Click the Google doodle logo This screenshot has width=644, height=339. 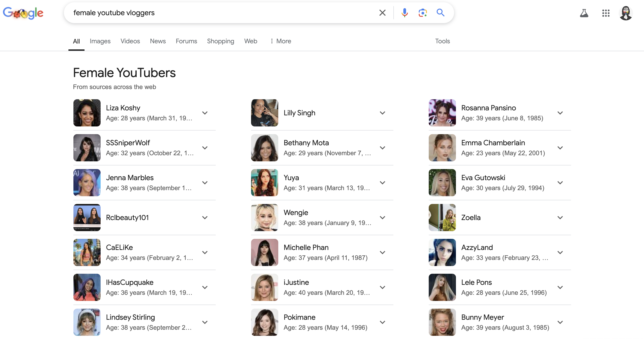tap(23, 13)
